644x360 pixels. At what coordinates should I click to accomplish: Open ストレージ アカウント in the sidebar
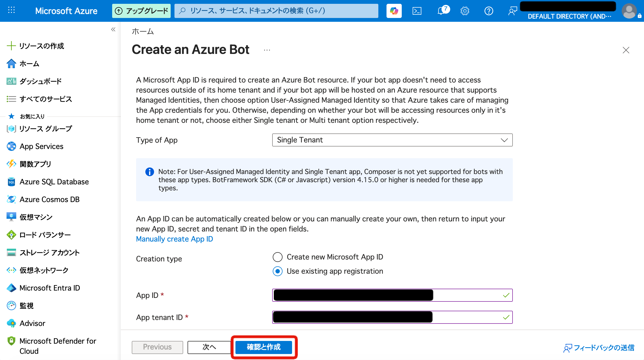click(50, 252)
